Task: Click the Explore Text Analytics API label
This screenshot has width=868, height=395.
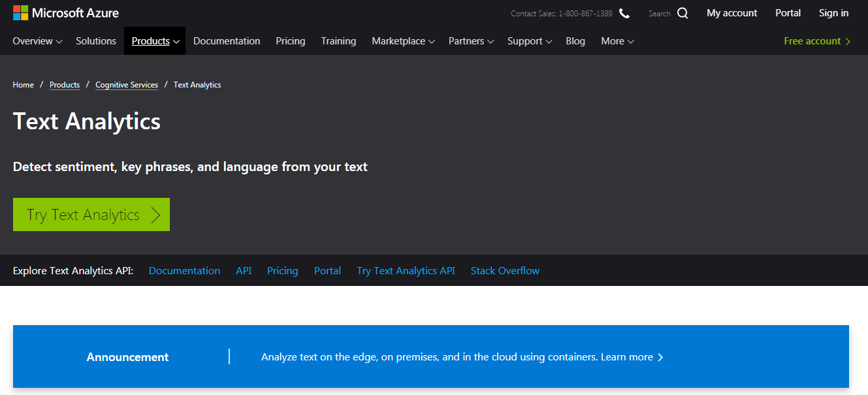Action: click(x=73, y=271)
